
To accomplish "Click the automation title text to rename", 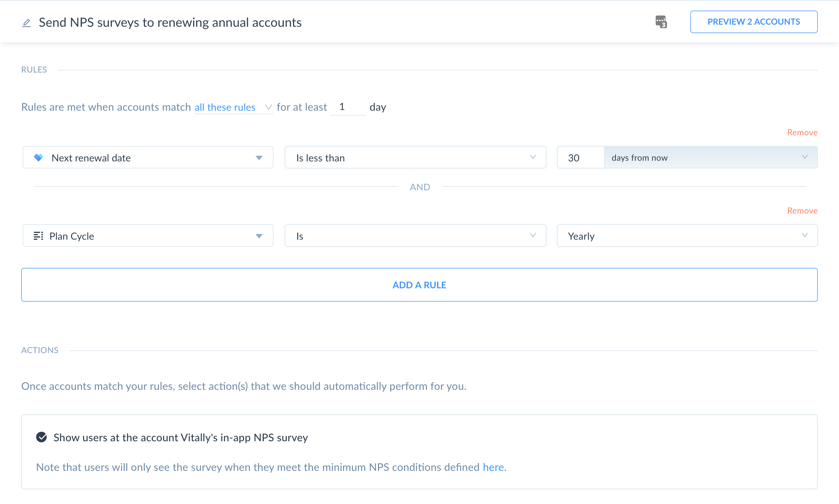I will click(170, 23).
